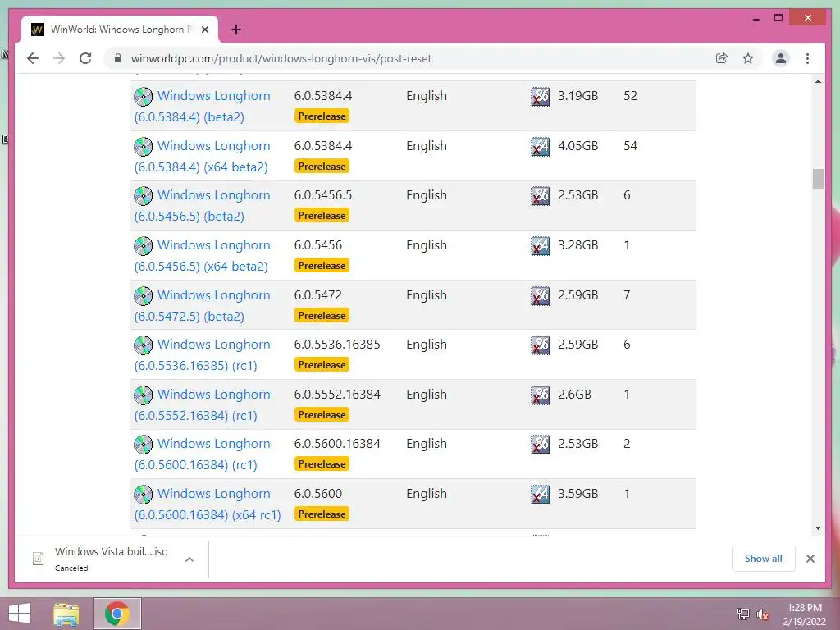
Task: Click the vertical scrollbar thumb
Action: tap(818, 179)
